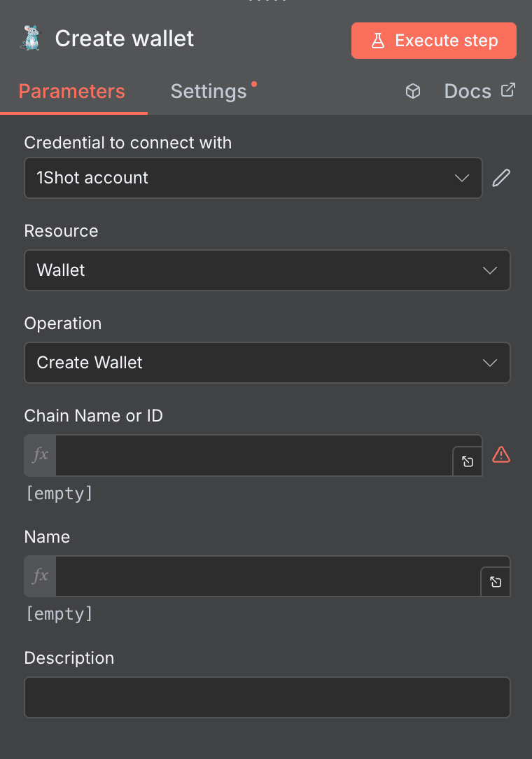Screen dimensions: 532x759
Task: Open the Operation dropdown
Action: tap(267, 363)
